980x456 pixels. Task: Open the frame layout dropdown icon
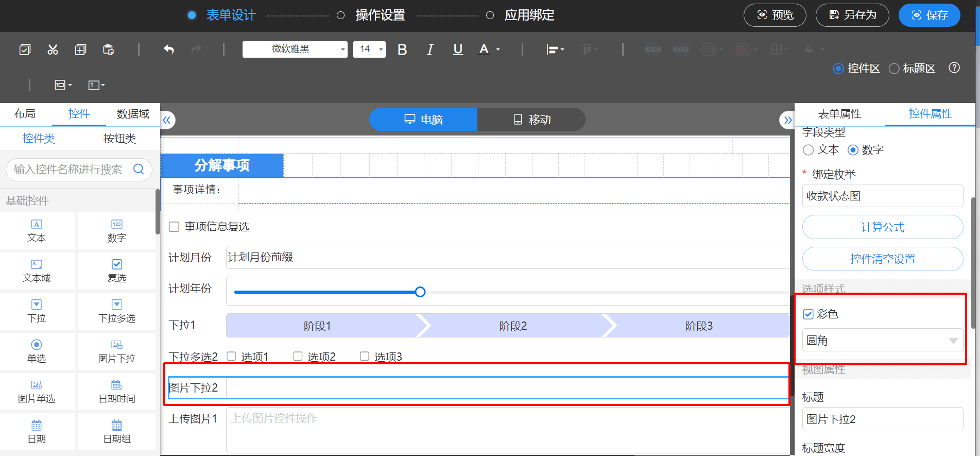tap(63, 85)
